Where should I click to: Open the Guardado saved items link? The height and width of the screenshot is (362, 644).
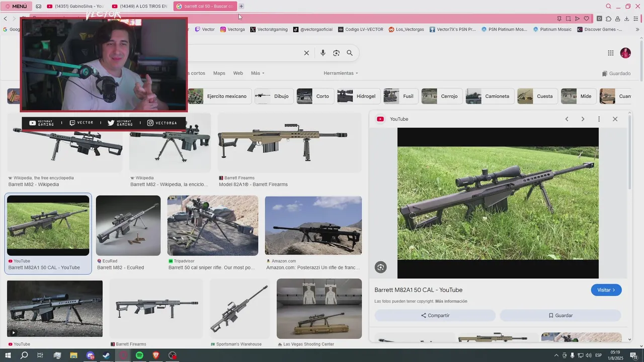[616, 73]
